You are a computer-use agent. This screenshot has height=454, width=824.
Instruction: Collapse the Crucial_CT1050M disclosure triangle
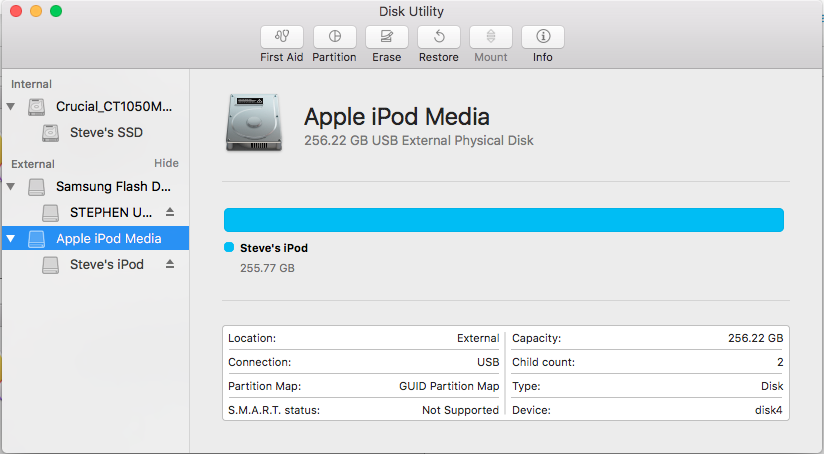[x=11, y=107]
